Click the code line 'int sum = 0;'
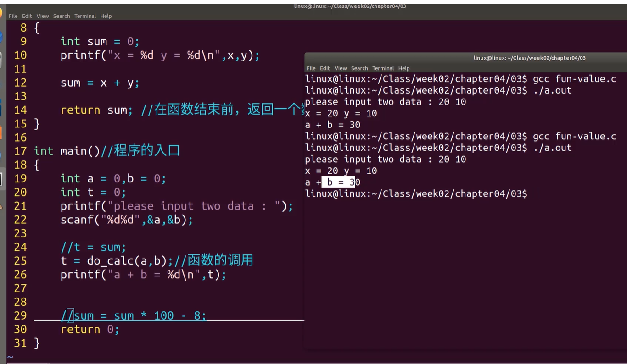Image resolution: width=627 pixels, height=364 pixels. coord(100,42)
